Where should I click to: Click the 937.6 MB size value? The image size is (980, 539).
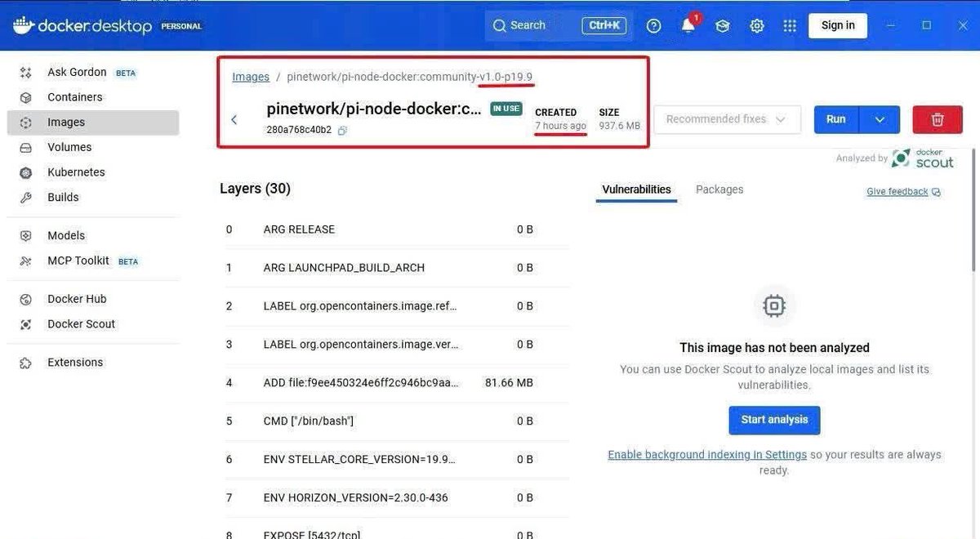click(x=619, y=126)
